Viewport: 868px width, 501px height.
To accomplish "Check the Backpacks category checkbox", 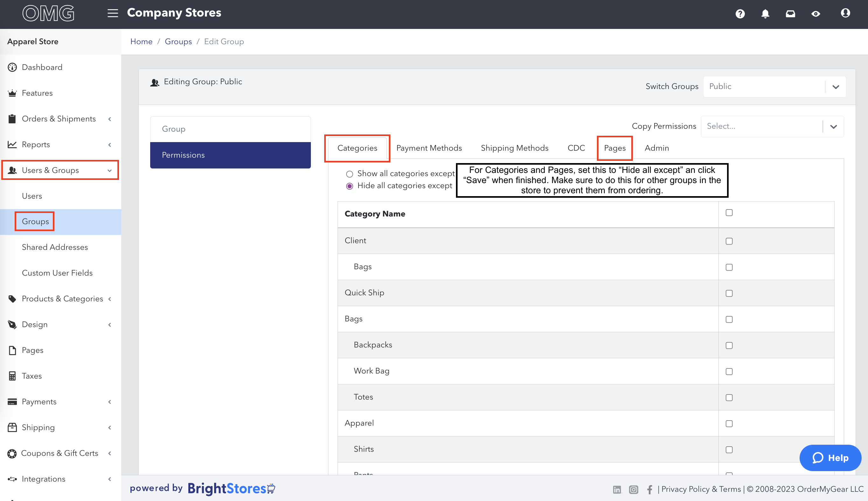I will [729, 346].
